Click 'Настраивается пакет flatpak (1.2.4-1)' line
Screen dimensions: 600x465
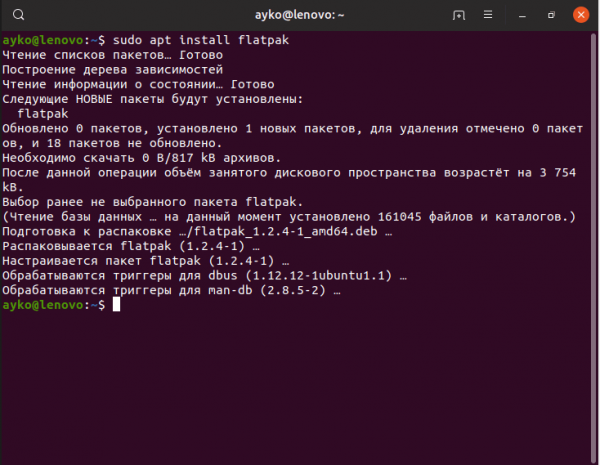click(145, 261)
